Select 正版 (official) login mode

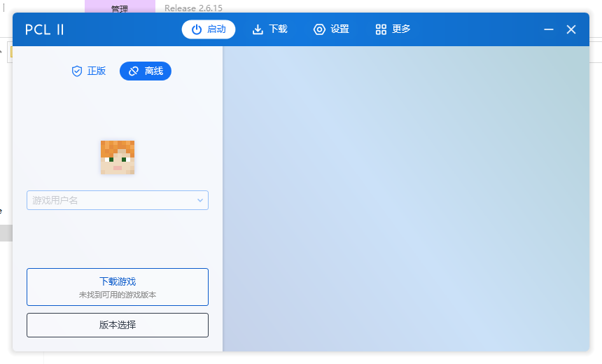point(89,71)
